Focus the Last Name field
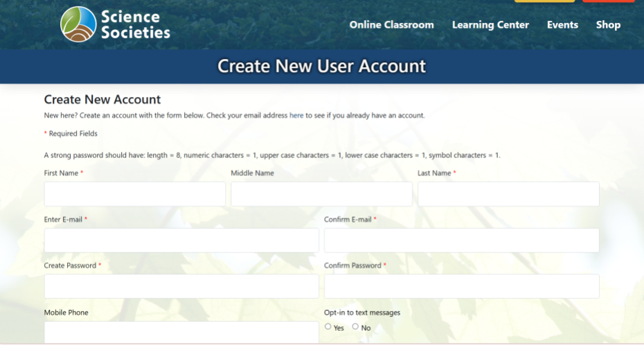Viewport: 644px width, 346px height. click(508, 193)
